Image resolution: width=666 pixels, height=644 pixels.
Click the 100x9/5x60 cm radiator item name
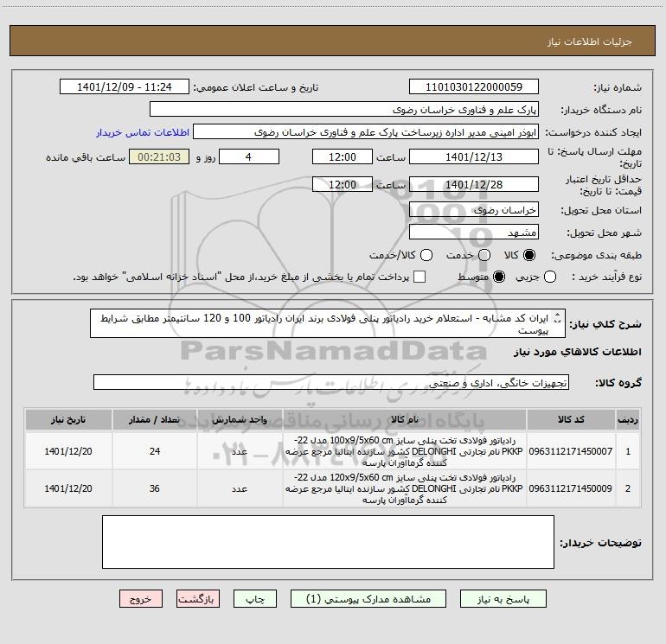coord(405,451)
